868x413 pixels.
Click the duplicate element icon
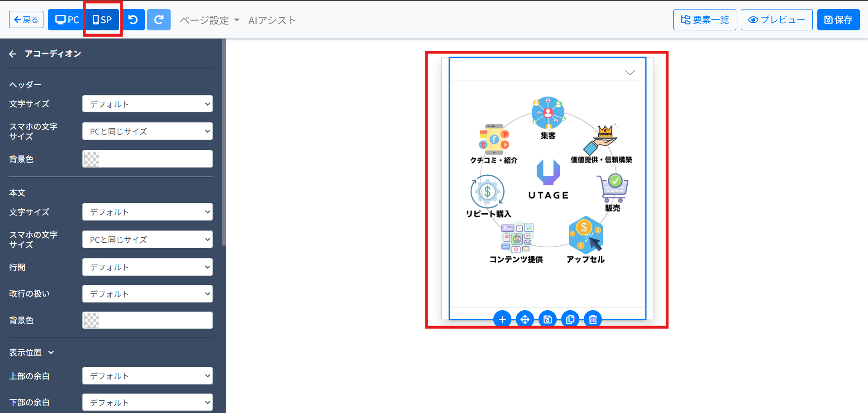click(x=570, y=319)
